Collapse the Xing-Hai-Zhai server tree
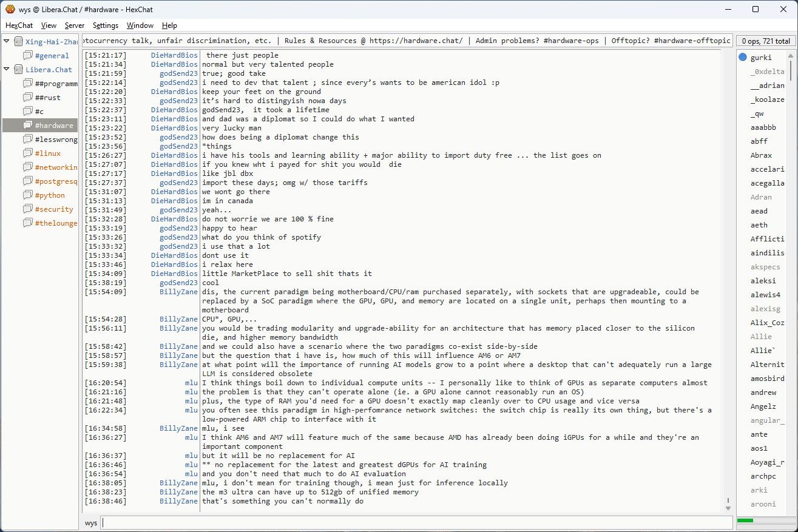Viewport: 798px width, 532px height. pos(7,42)
